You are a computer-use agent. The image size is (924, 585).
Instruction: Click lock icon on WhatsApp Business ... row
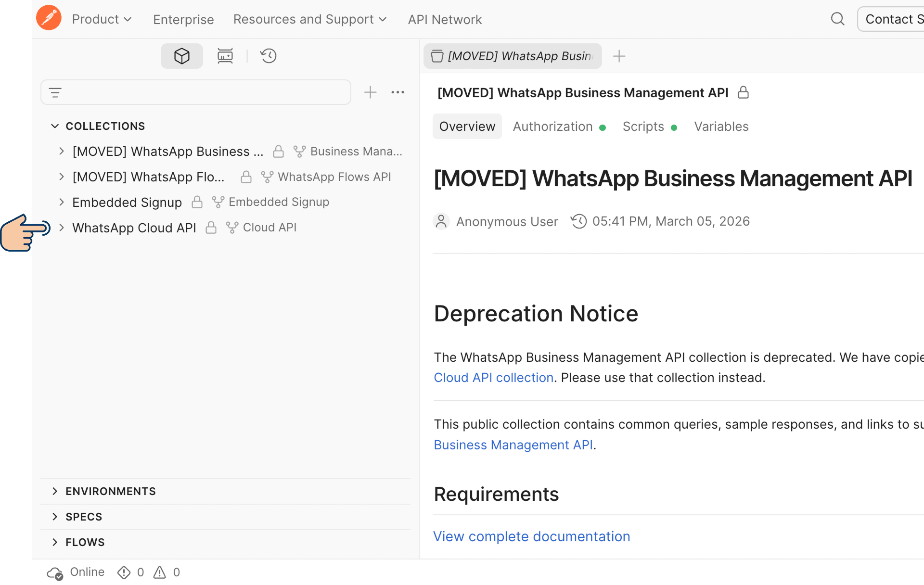coord(278,152)
